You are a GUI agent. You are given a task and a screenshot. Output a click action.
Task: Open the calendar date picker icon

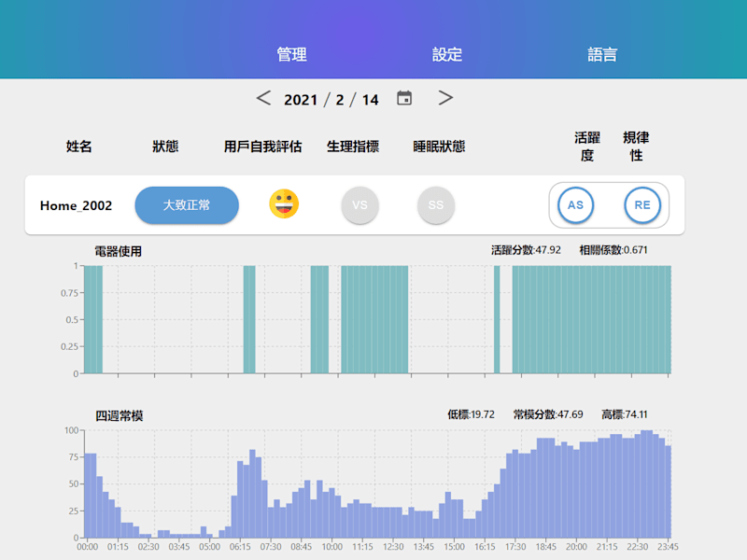coord(404,98)
